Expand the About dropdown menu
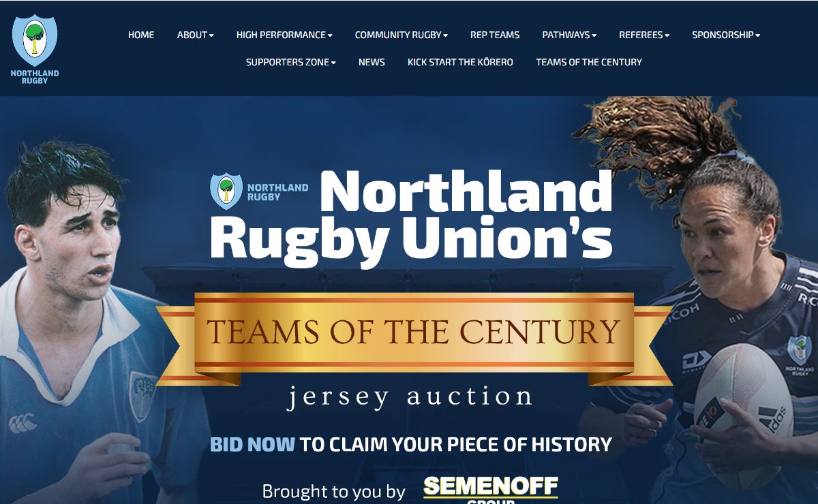The image size is (818, 504). [195, 35]
